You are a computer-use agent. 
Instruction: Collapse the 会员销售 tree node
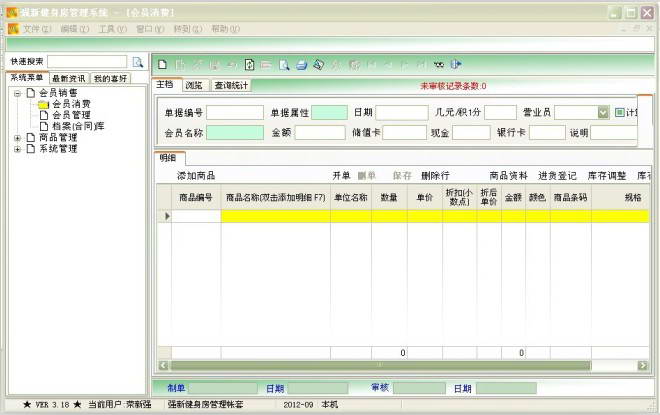click(17, 93)
